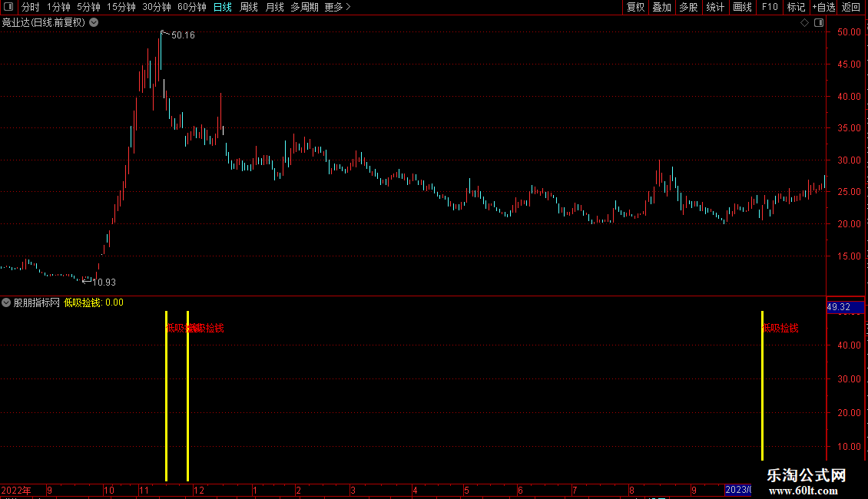This screenshot has width=868, height=499.
Task: Click the first yellow 低吸捡钱 signal bar
Action: (166, 395)
